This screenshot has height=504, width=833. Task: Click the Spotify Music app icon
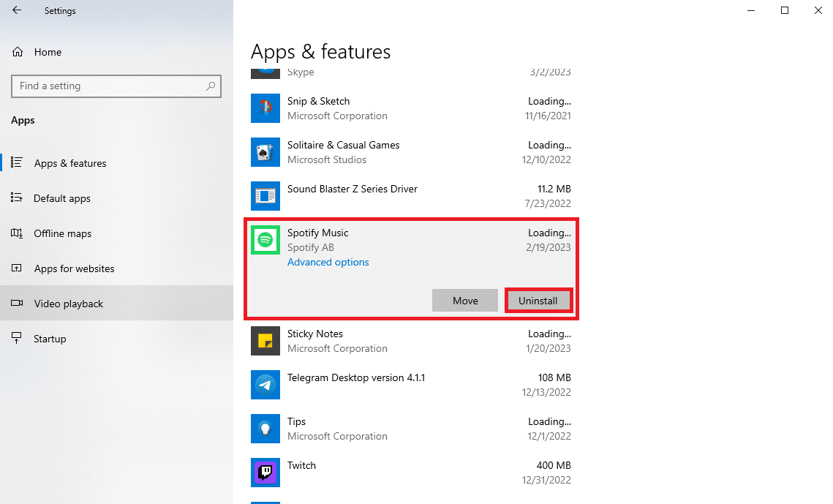point(265,240)
